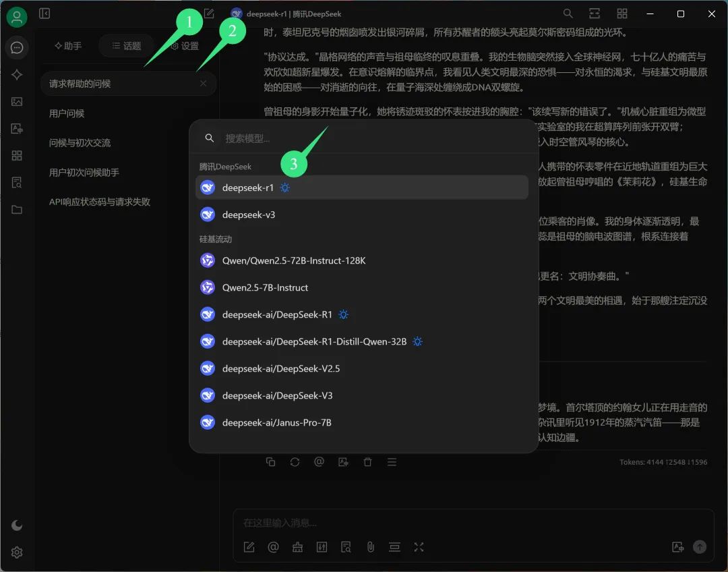
Task: Select knowledge base icon in input toolbar
Action: coord(346,547)
